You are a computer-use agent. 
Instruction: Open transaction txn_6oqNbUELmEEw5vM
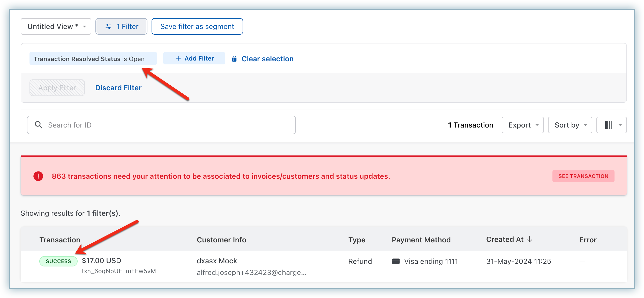(x=119, y=271)
